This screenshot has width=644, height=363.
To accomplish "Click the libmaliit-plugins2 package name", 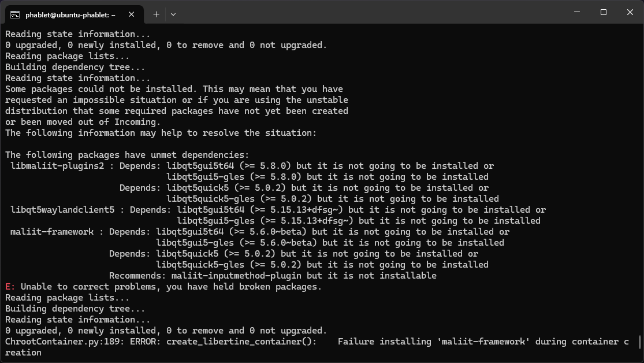I will (57, 166).
